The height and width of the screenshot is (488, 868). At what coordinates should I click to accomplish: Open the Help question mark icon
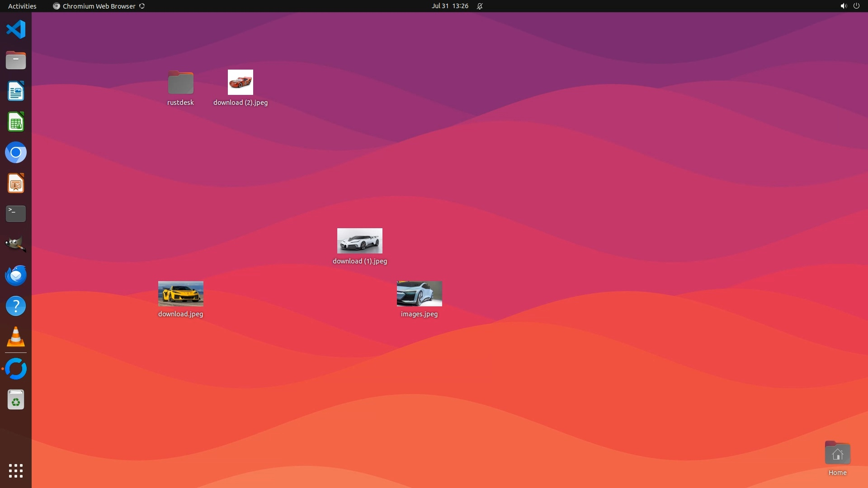(x=16, y=306)
